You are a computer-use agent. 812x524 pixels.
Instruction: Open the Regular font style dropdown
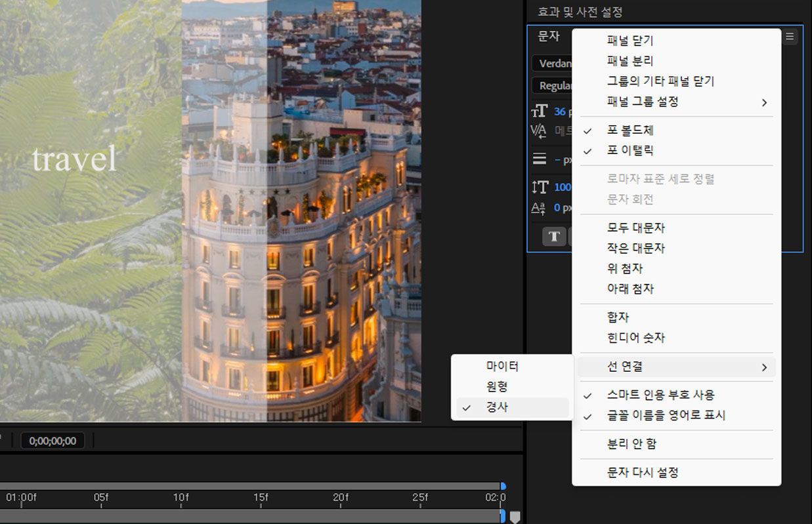[552, 86]
